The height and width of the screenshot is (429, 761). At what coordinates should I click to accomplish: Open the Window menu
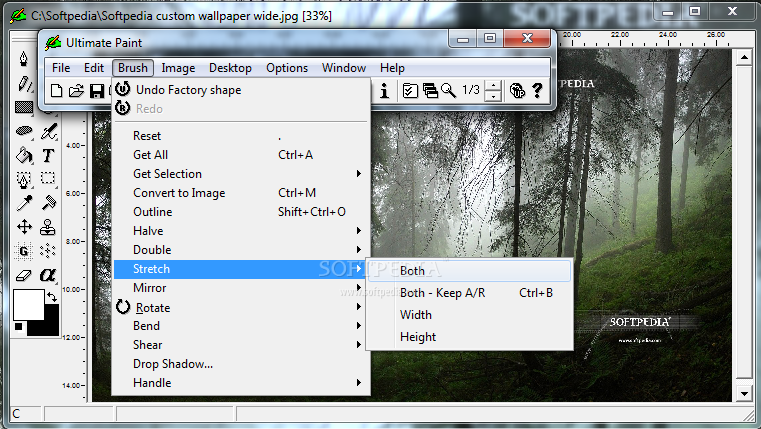pyautogui.click(x=344, y=68)
